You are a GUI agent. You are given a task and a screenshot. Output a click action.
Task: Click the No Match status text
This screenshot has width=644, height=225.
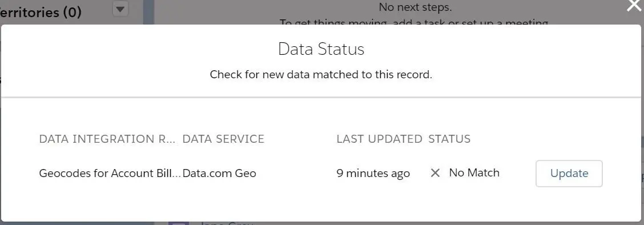(x=474, y=173)
